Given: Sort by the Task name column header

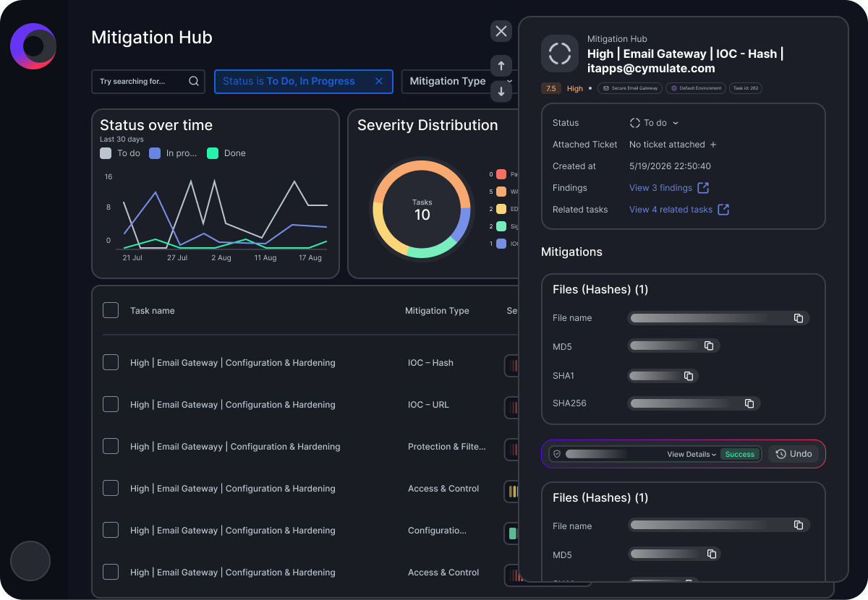Looking at the screenshot, I should point(153,311).
